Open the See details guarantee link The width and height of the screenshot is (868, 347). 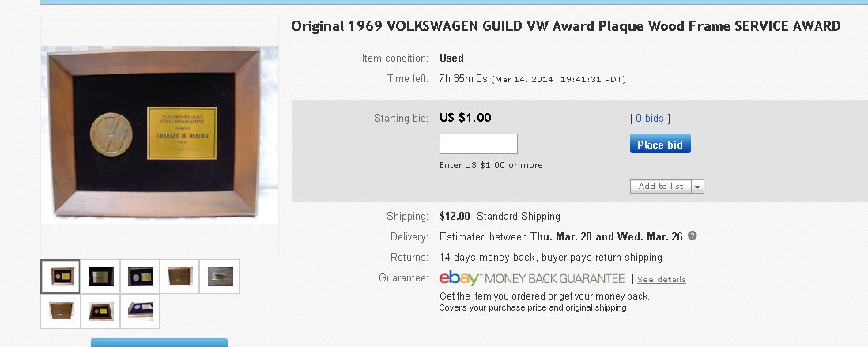point(662,280)
